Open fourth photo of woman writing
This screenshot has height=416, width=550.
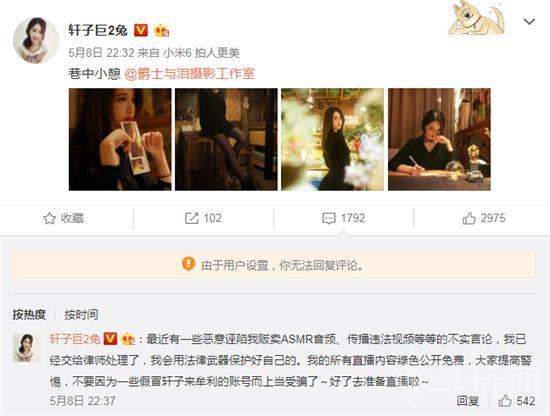[x=439, y=139]
